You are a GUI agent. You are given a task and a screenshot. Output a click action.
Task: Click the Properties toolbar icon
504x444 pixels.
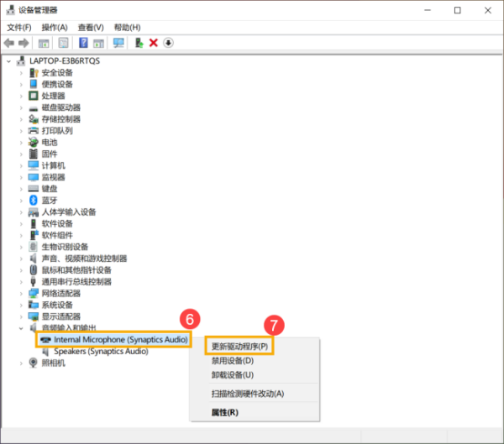click(63, 43)
